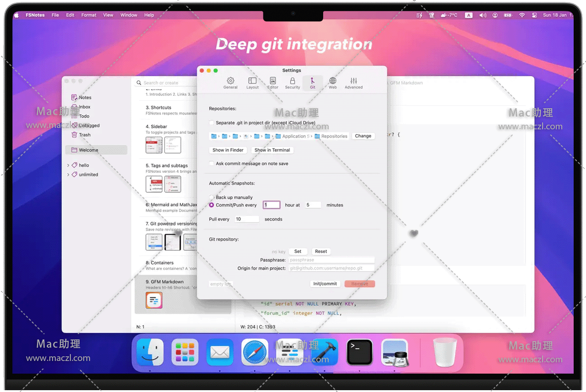Open Safari from the Dock
Image resolution: width=586 pixels, height=392 pixels.
pos(255,352)
